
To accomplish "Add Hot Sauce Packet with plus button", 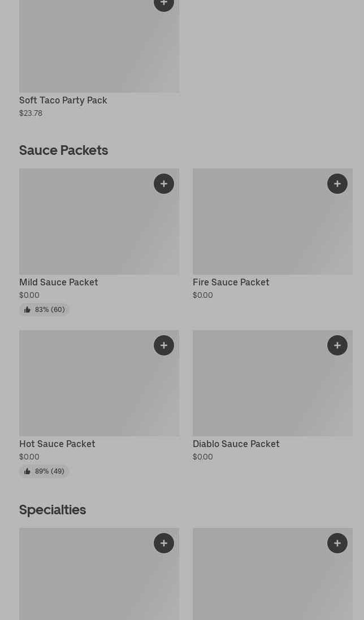I will [x=164, y=345].
